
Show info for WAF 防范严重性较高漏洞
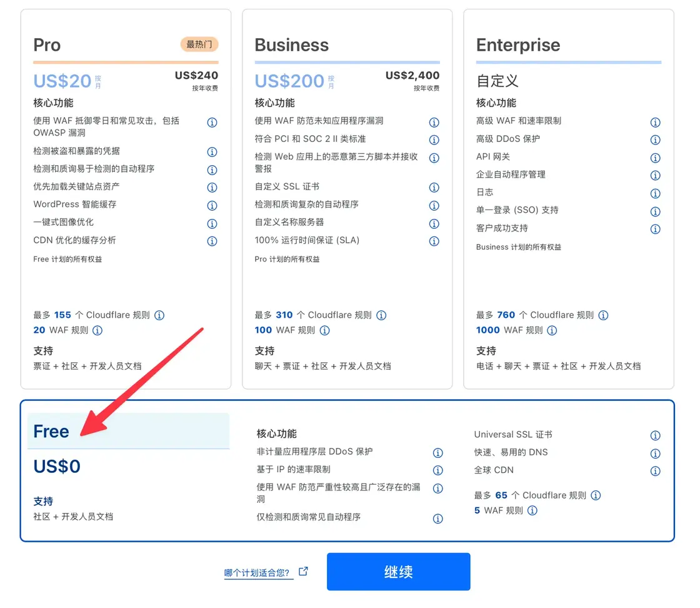click(438, 489)
